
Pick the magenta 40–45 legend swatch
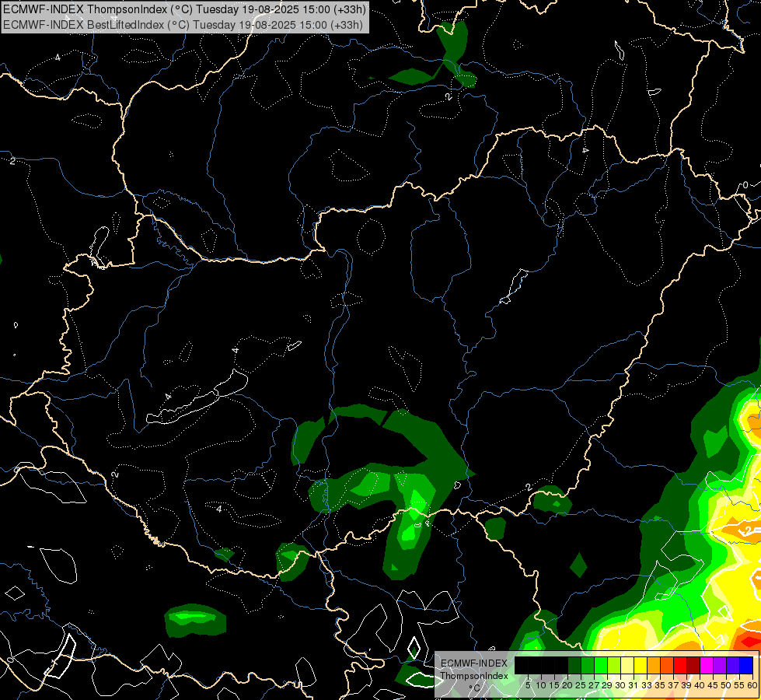tap(707, 665)
